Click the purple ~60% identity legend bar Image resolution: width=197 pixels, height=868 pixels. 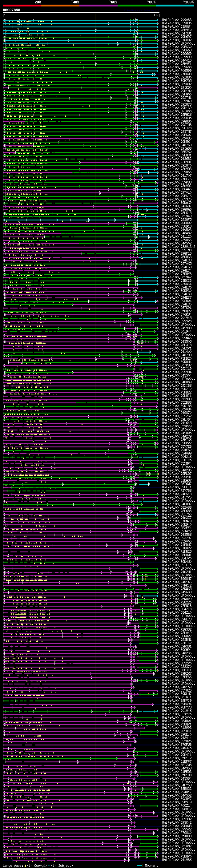click(99, 6)
